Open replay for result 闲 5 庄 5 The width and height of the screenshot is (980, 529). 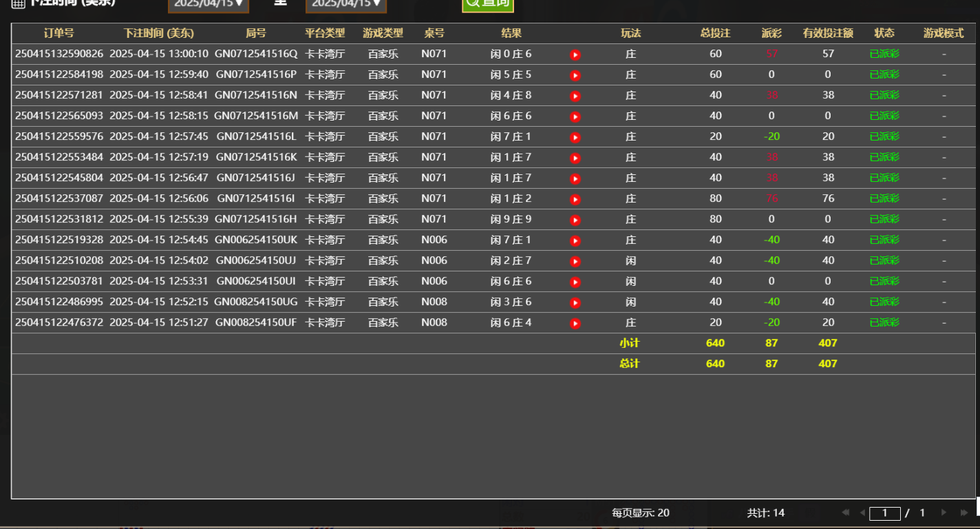click(x=575, y=74)
